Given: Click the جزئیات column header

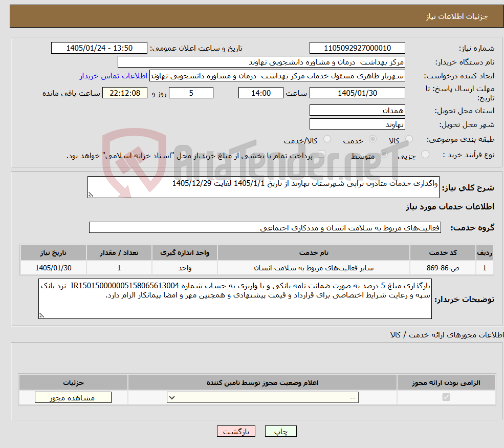Looking at the screenshot, I should coord(73,382).
